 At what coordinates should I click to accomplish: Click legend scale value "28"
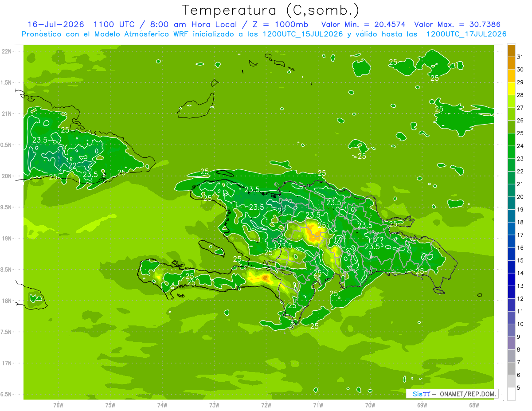tap(520, 94)
